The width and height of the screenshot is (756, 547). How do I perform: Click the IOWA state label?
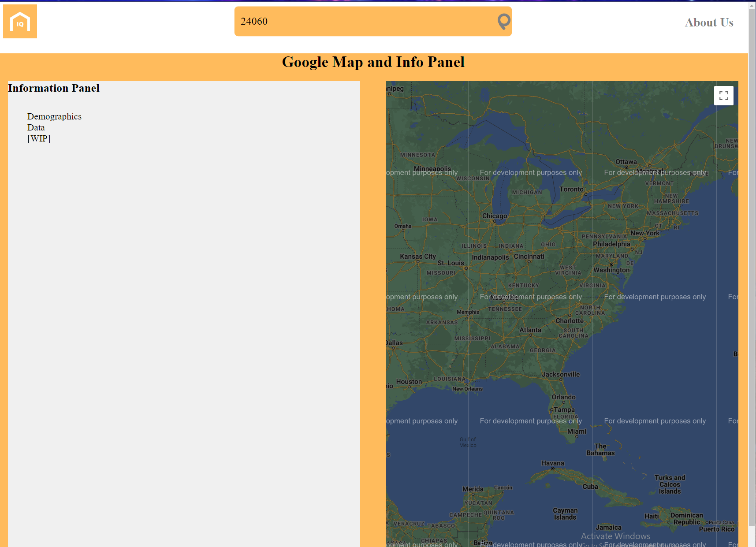430,220
